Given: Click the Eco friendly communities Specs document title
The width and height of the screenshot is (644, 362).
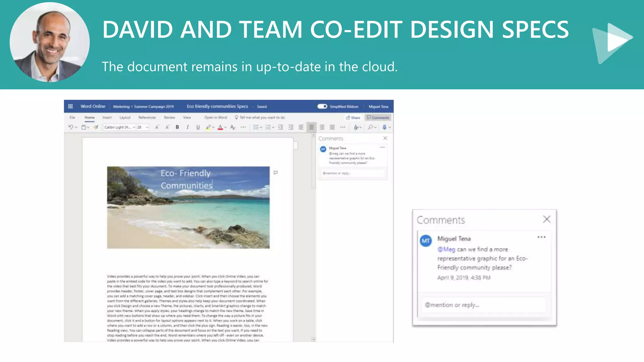Looking at the screenshot, I should (x=217, y=106).
